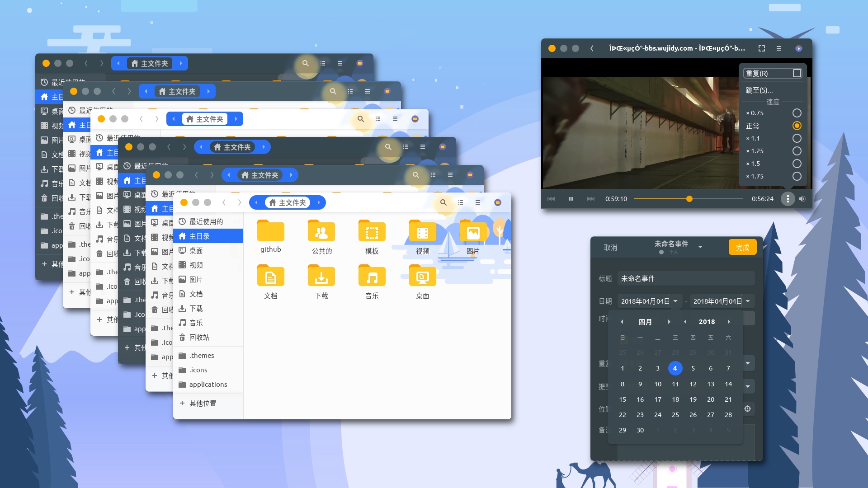The height and width of the screenshot is (488, 868).
Task: Click the video seek slider handle
Action: [x=689, y=199]
